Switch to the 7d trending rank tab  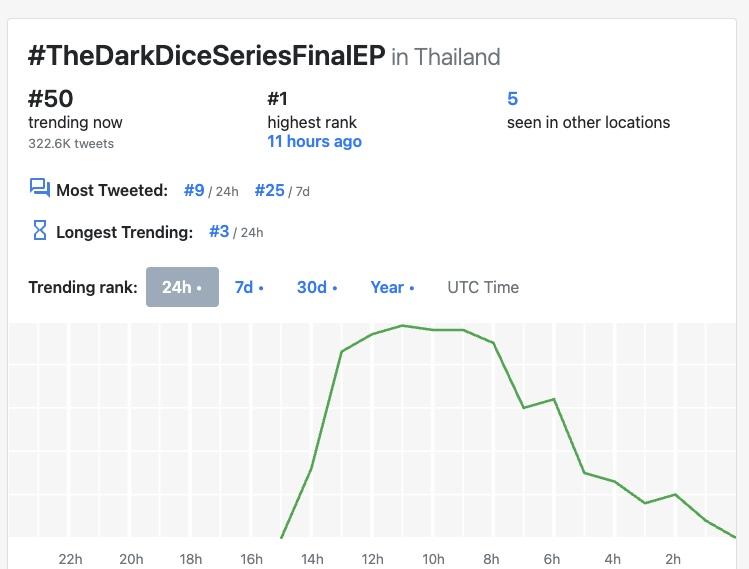pyautogui.click(x=248, y=287)
